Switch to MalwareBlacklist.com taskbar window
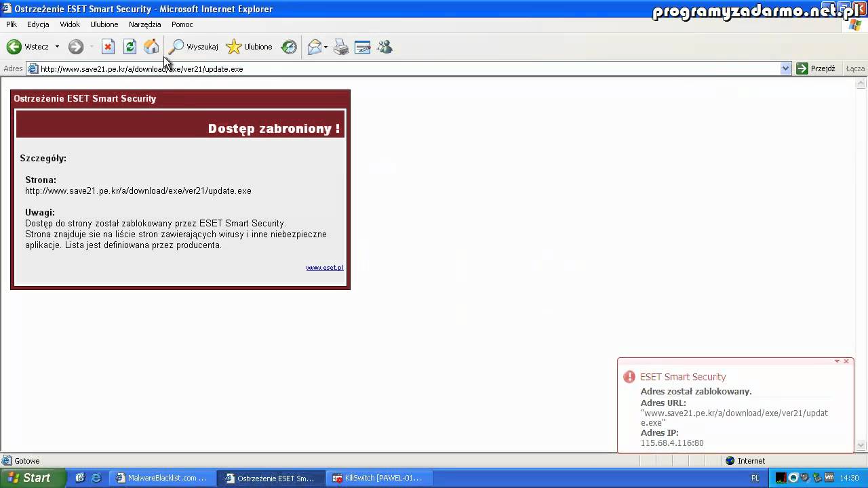This screenshot has height=488, width=868. click(162, 478)
